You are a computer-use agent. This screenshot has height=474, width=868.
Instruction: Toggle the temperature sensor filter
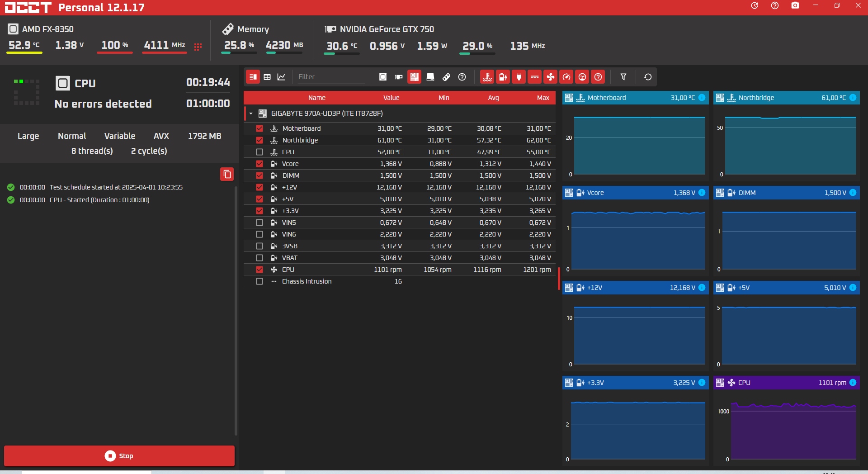tap(487, 77)
